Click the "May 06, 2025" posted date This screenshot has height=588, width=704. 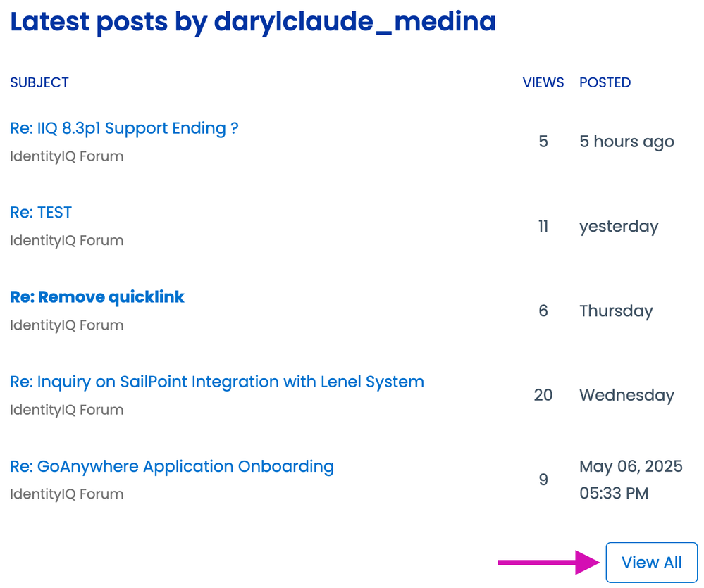click(x=631, y=466)
